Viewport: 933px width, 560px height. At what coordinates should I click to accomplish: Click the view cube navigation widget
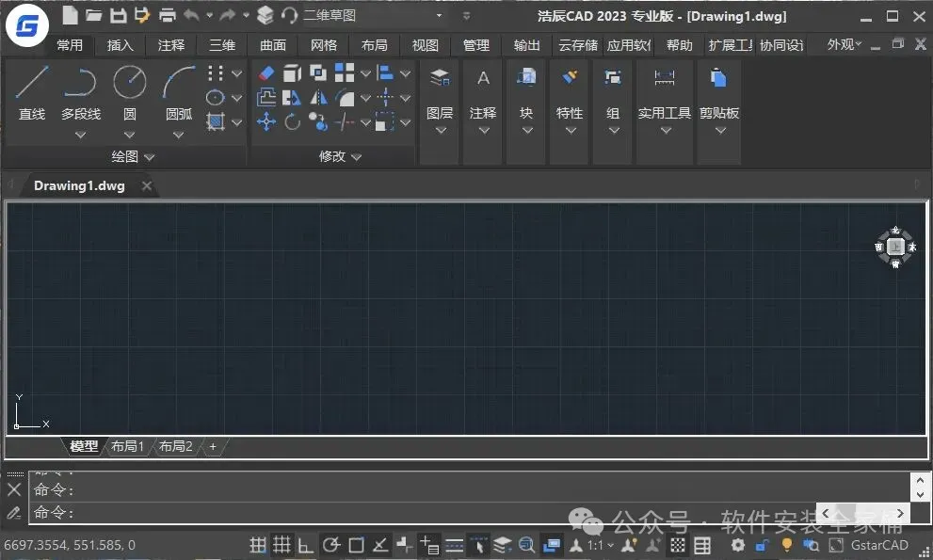895,247
